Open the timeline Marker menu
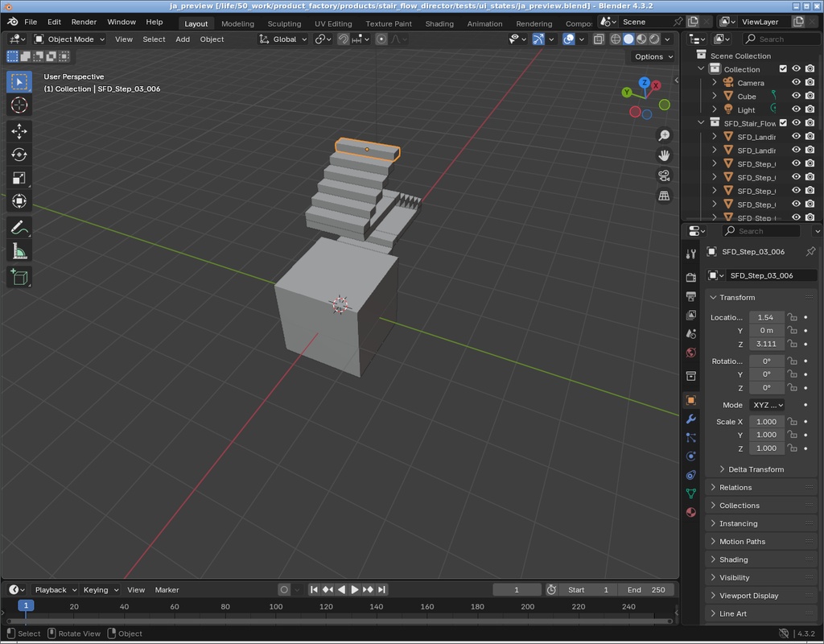 167,590
